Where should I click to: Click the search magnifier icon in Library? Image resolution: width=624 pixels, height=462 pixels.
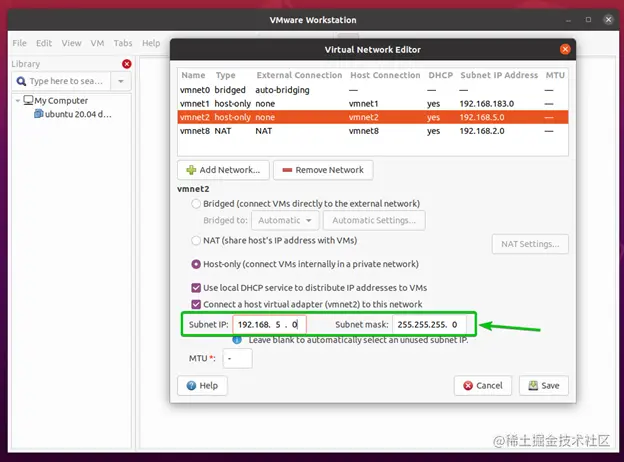pyautogui.click(x=21, y=81)
